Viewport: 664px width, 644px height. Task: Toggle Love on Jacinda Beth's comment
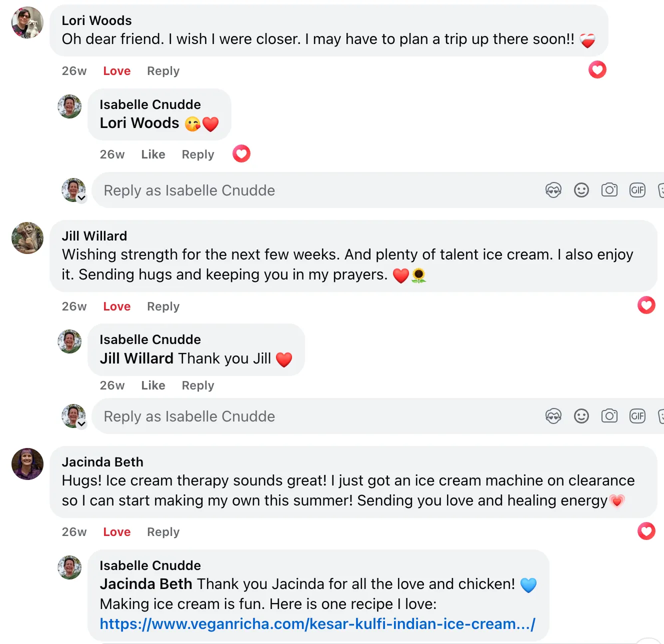[116, 532]
